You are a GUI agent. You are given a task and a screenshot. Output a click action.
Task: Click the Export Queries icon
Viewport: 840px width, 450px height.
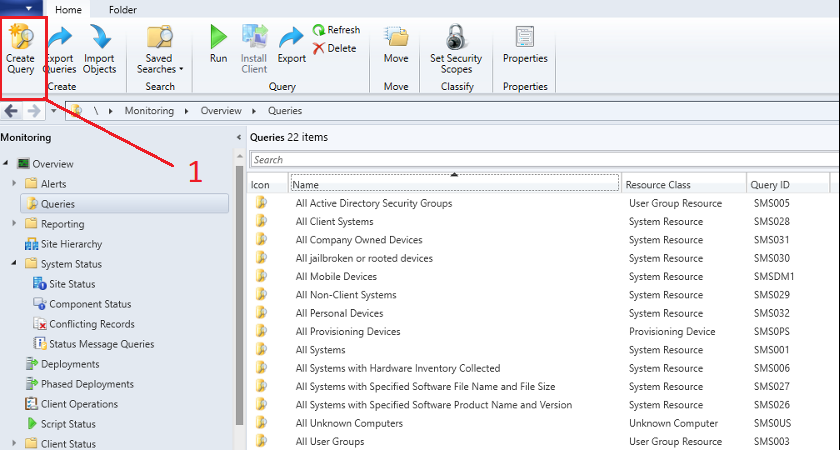59,38
